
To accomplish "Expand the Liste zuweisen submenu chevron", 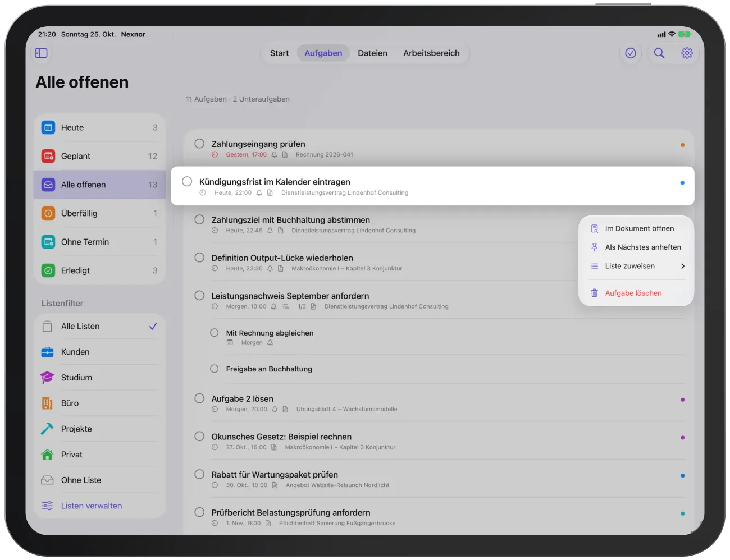I will 683,266.
